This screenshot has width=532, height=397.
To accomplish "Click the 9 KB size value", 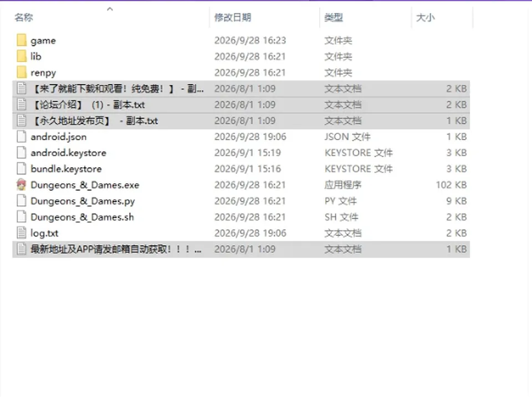I will click(457, 201).
